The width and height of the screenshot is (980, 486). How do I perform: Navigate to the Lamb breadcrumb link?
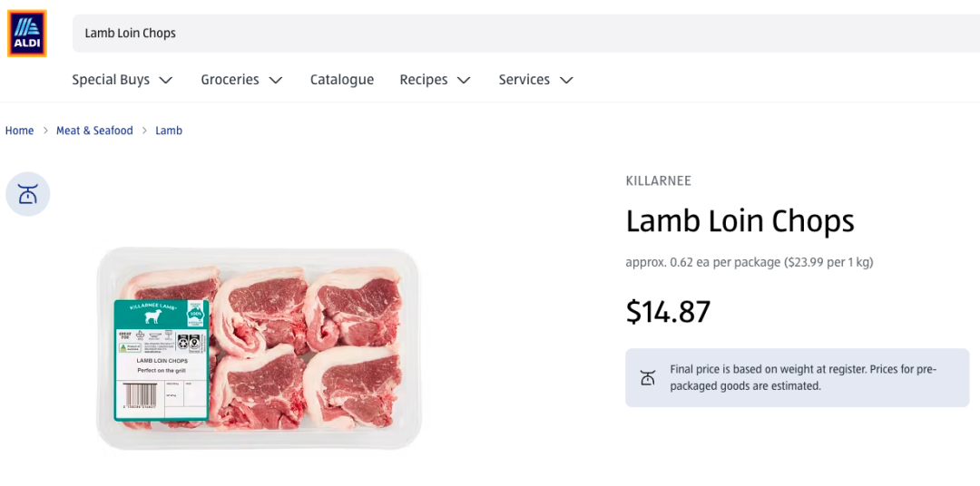click(169, 131)
